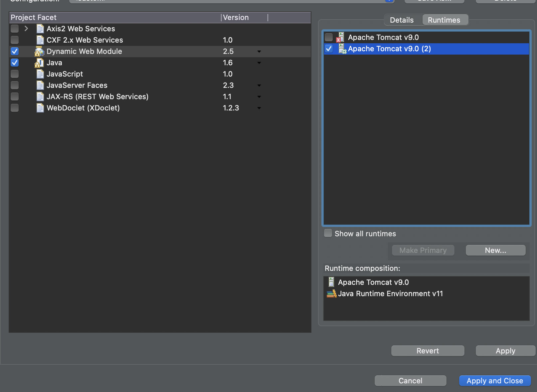Check the first Apache Tomcat v9.0 runtime

(x=329, y=37)
